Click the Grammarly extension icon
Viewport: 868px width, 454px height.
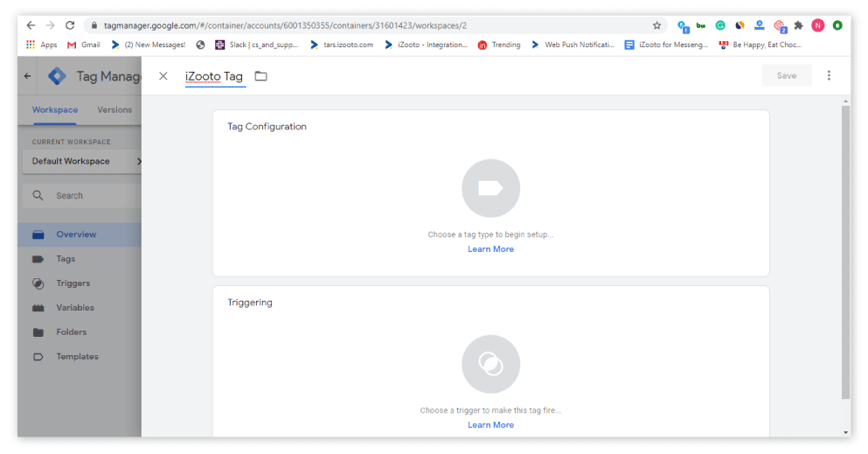coord(720,25)
